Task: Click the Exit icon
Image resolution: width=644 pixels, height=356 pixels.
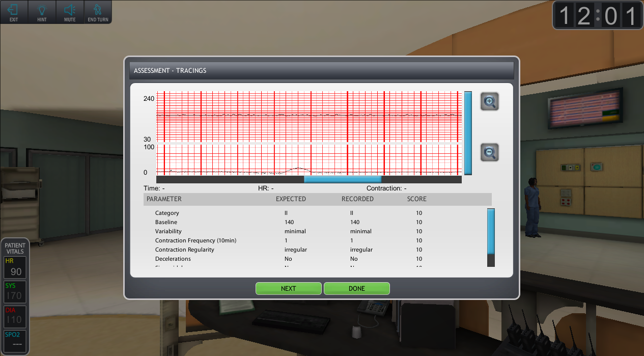Action: pos(14,12)
